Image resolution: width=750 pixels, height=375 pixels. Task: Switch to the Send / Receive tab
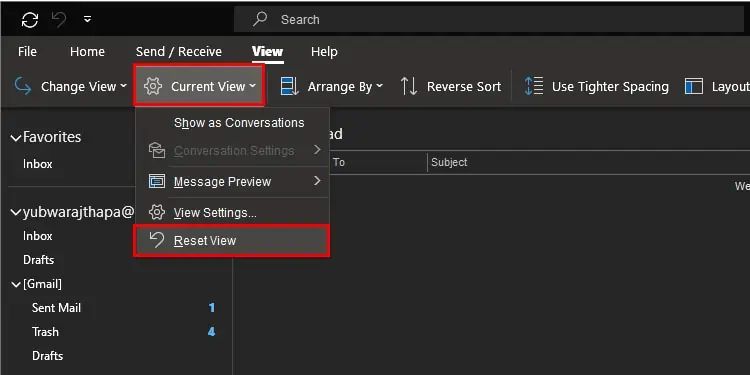(x=179, y=52)
